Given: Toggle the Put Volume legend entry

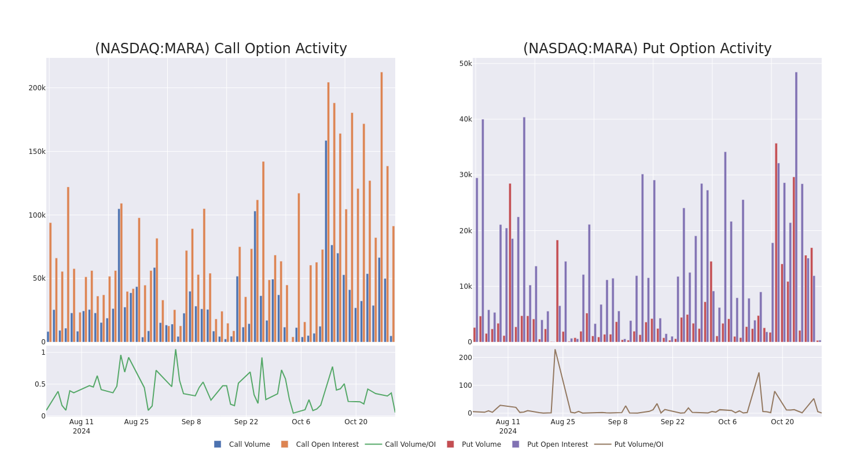Looking at the screenshot, I should point(473,444).
